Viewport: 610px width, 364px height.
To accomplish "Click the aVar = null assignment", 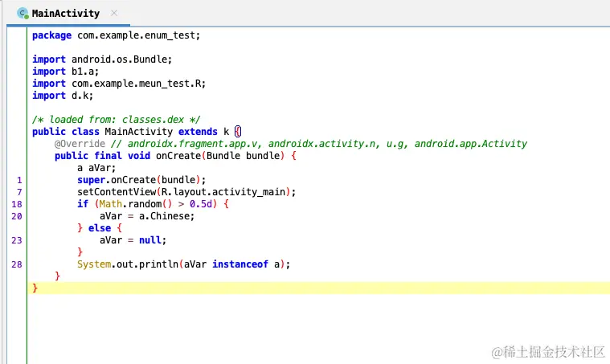I will pyautogui.click(x=133, y=240).
